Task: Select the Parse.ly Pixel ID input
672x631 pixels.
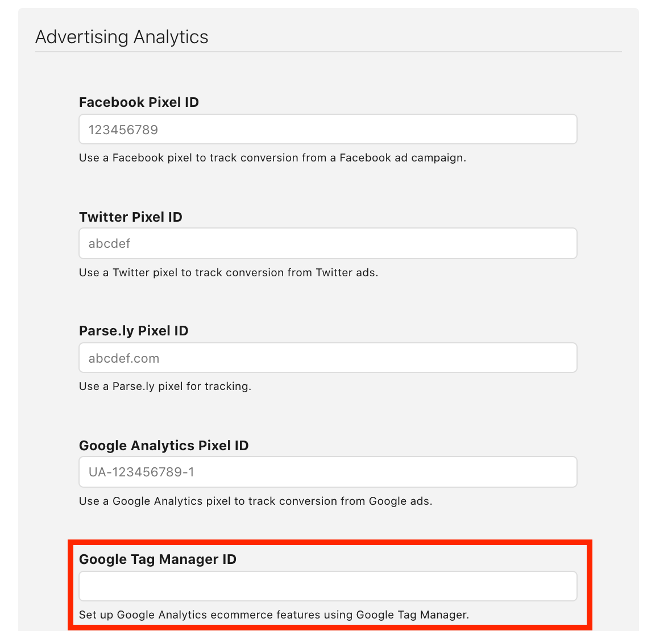Action: 327,358
